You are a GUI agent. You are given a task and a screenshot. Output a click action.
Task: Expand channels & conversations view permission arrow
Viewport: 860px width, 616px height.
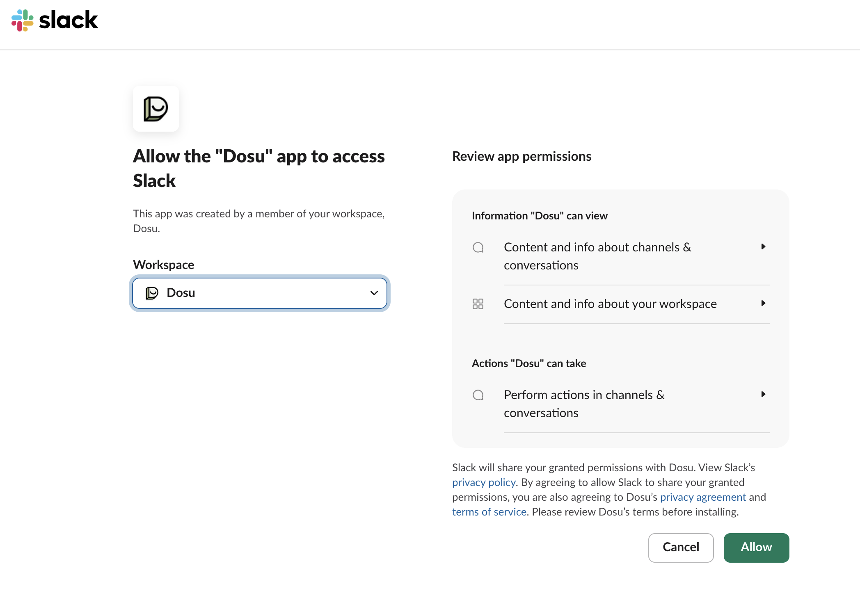[763, 246]
